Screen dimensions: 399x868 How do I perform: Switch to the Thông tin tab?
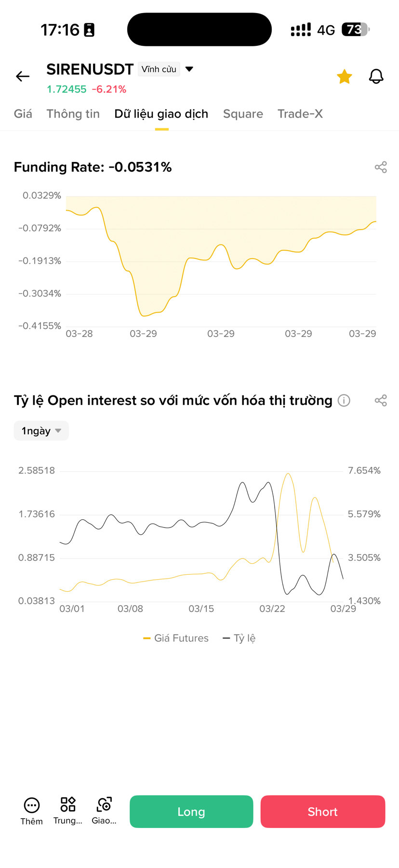click(x=73, y=114)
